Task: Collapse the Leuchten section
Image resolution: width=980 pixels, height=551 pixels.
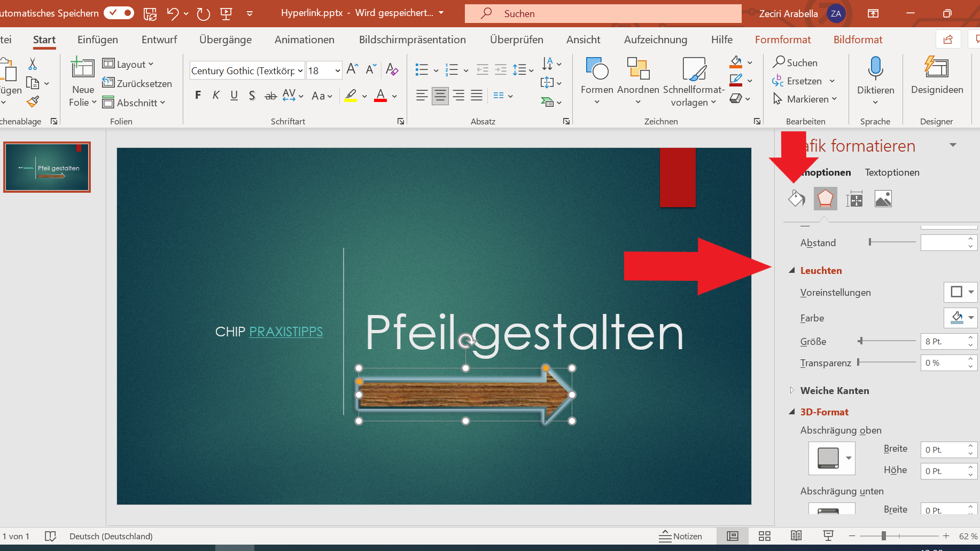Action: (792, 271)
